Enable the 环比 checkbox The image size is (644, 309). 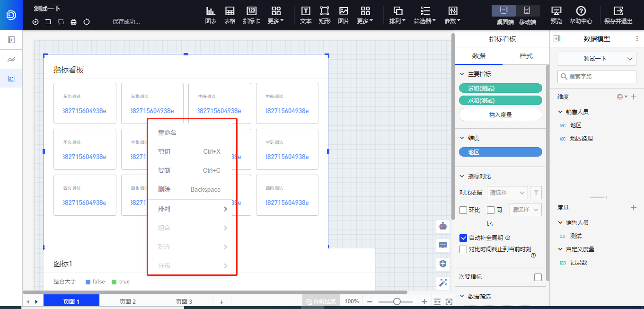464,210
